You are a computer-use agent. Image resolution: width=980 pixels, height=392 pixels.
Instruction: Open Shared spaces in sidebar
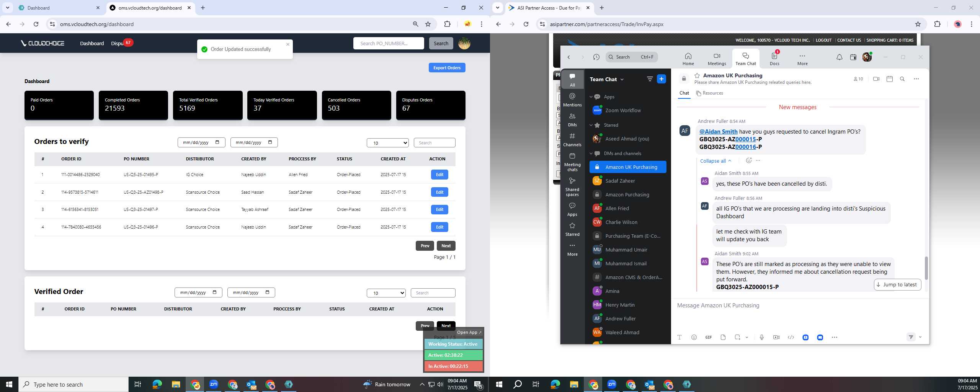(572, 187)
